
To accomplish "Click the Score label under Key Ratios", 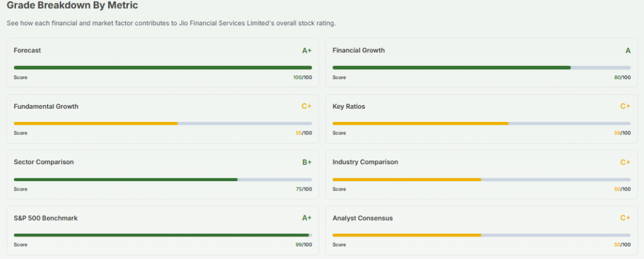I will 339,133.
